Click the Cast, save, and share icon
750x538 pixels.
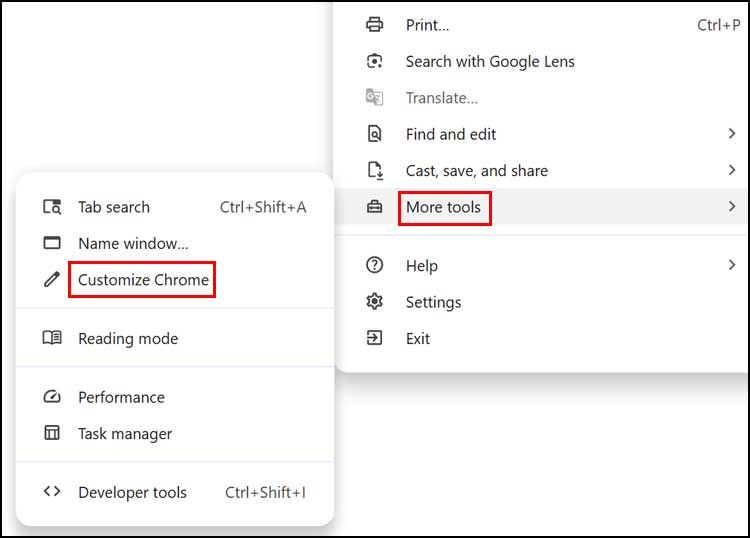click(x=375, y=170)
